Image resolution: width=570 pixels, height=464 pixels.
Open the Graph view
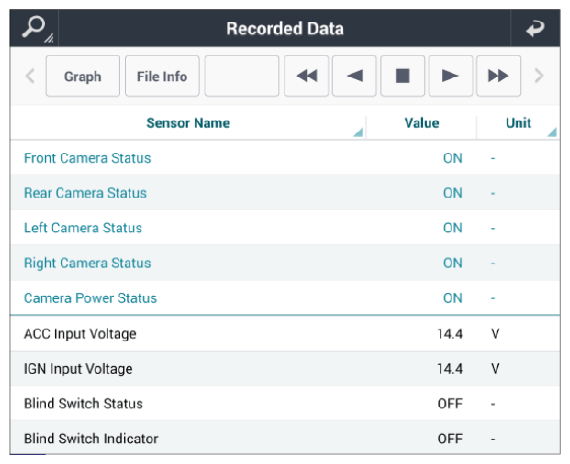click(x=83, y=76)
